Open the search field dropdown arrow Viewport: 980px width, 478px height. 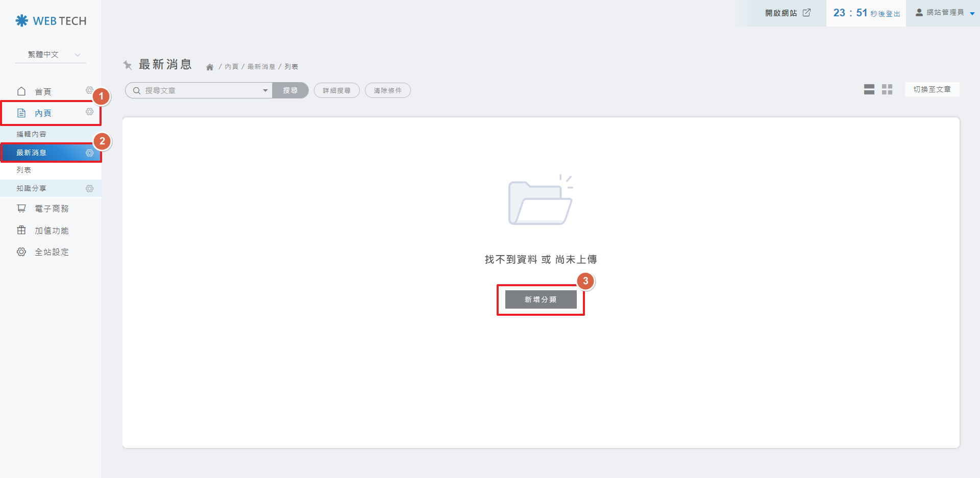265,90
